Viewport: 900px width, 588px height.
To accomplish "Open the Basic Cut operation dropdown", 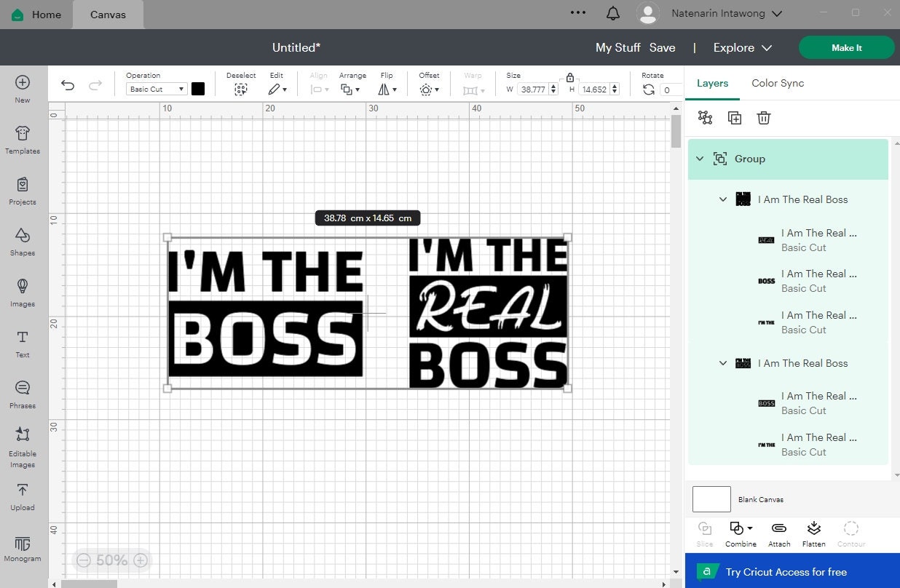I will pos(156,89).
